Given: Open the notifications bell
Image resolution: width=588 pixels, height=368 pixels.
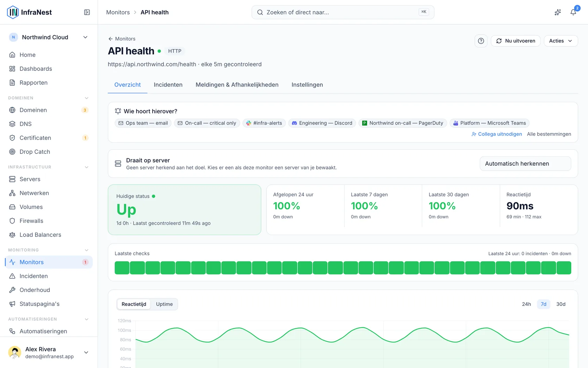Looking at the screenshot, I should [x=573, y=12].
